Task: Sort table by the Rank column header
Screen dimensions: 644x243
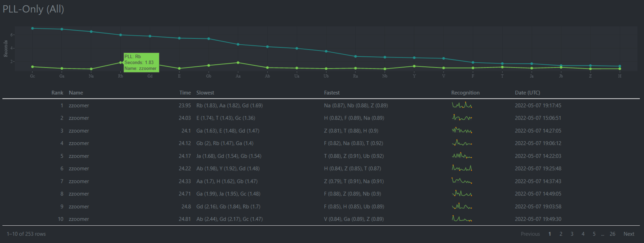Action: coord(57,93)
